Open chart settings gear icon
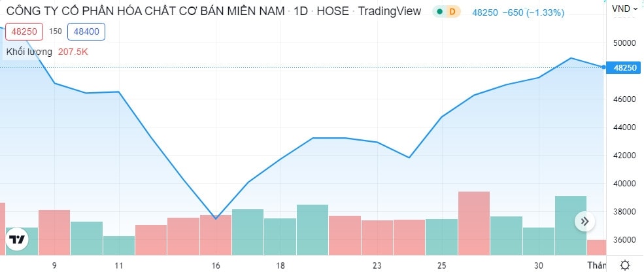 click(625, 265)
